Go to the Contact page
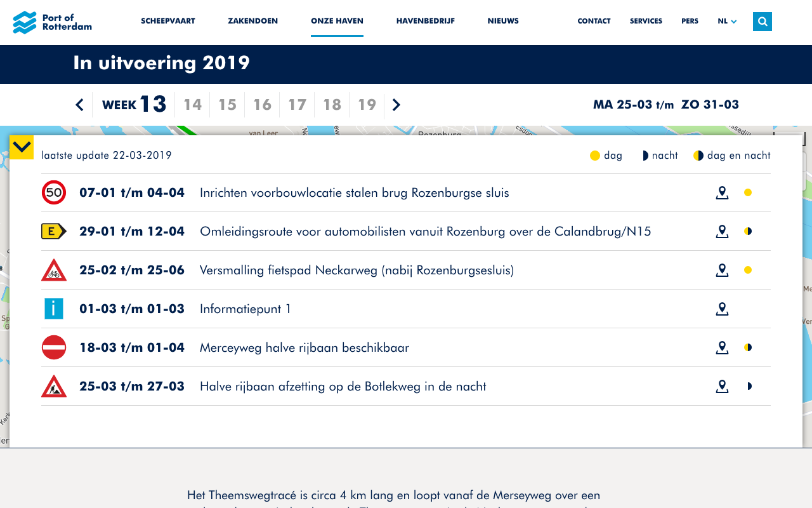 [x=594, y=21]
